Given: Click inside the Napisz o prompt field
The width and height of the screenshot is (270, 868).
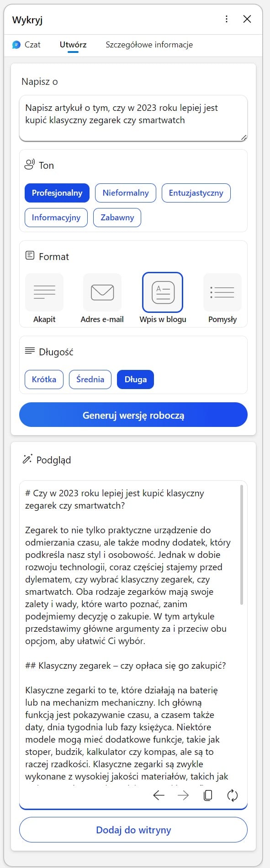Looking at the screenshot, I should point(133,118).
